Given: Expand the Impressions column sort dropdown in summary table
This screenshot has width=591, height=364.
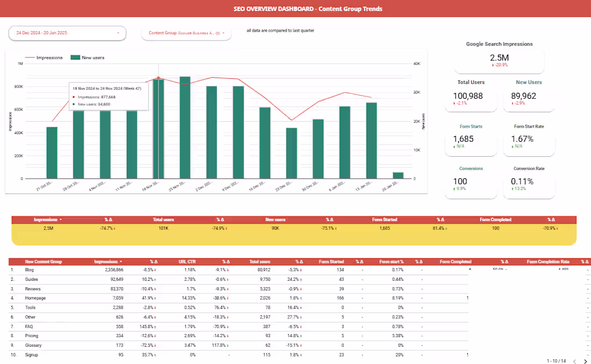Looking at the screenshot, I should click(60, 219).
